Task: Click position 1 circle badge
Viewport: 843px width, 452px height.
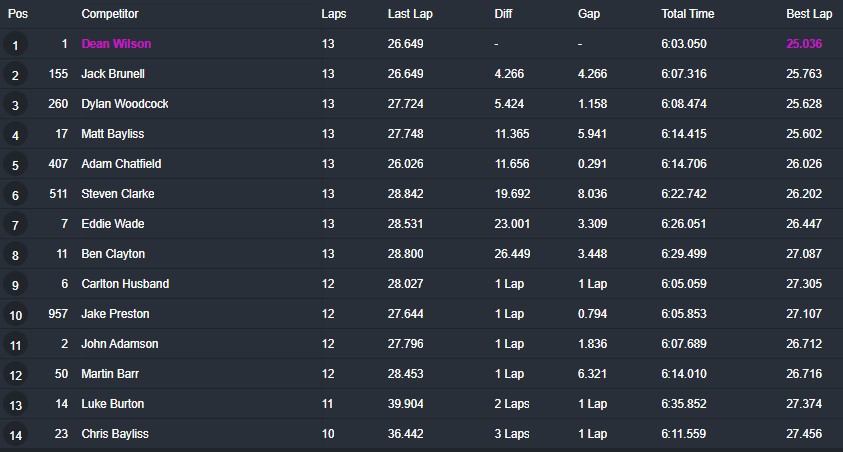Action: [16, 45]
